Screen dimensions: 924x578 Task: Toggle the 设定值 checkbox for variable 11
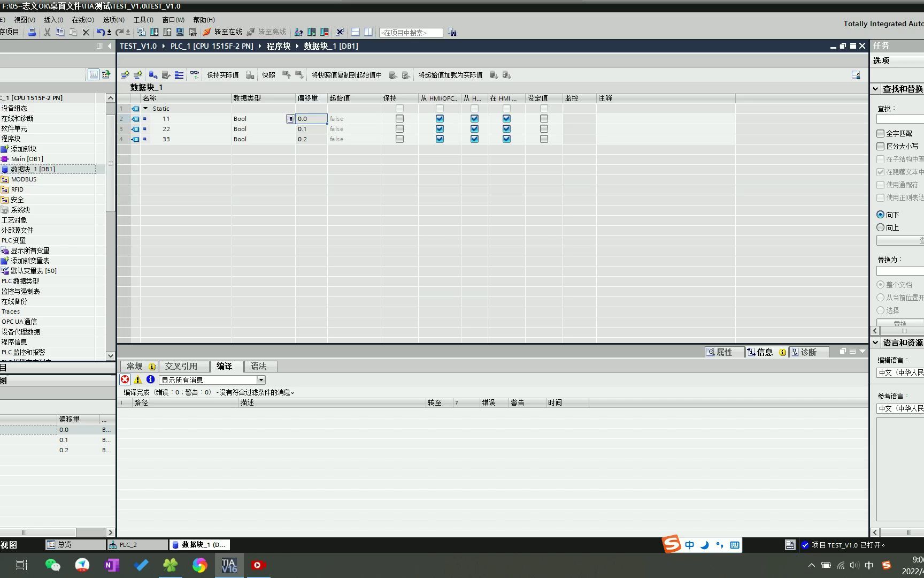click(544, 119)
